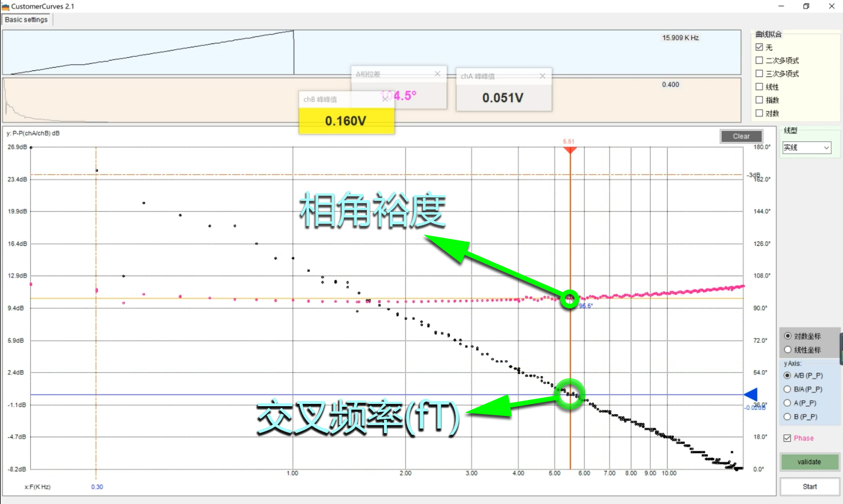This screenshot has height=504, width=843.
Task: Choose A/B (P_P) for the y axis
Action: tap(787, 375)
